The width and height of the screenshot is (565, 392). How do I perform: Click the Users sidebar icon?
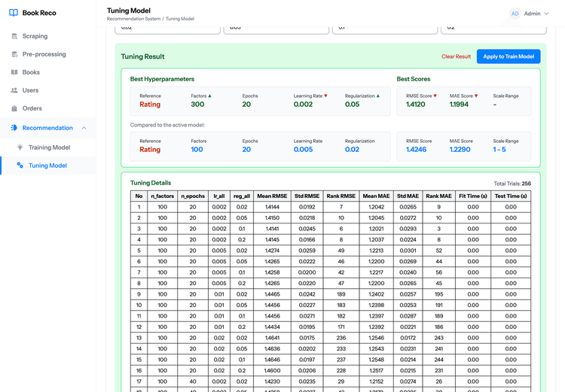point(14,90)
